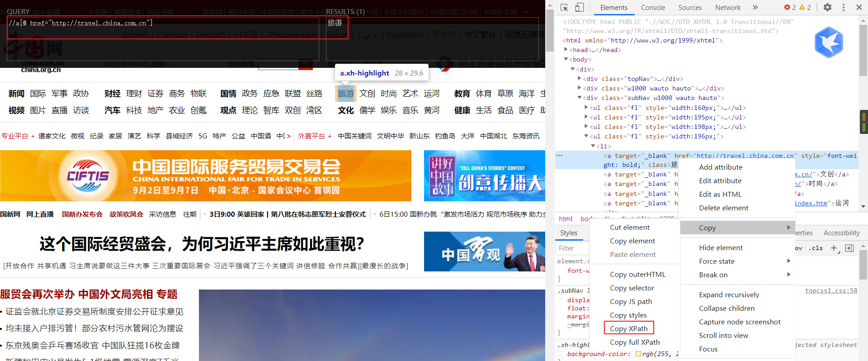Screen dimensions: 868x361
Task: Click the XPath QUERY text box
Action: [163, 39]
